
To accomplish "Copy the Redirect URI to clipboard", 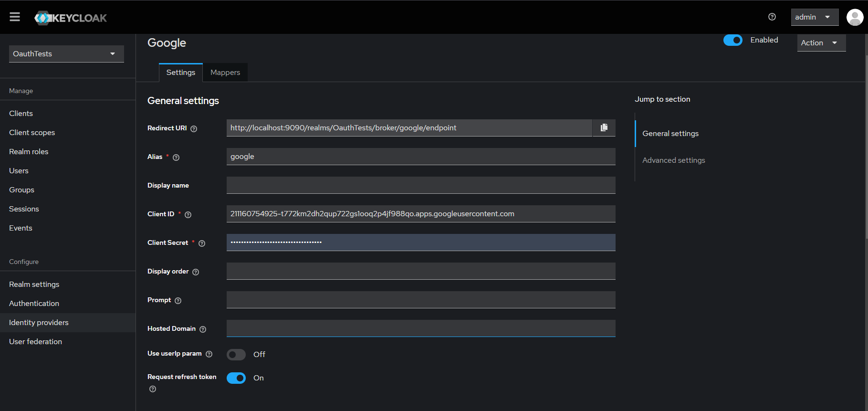I will 604,128.
